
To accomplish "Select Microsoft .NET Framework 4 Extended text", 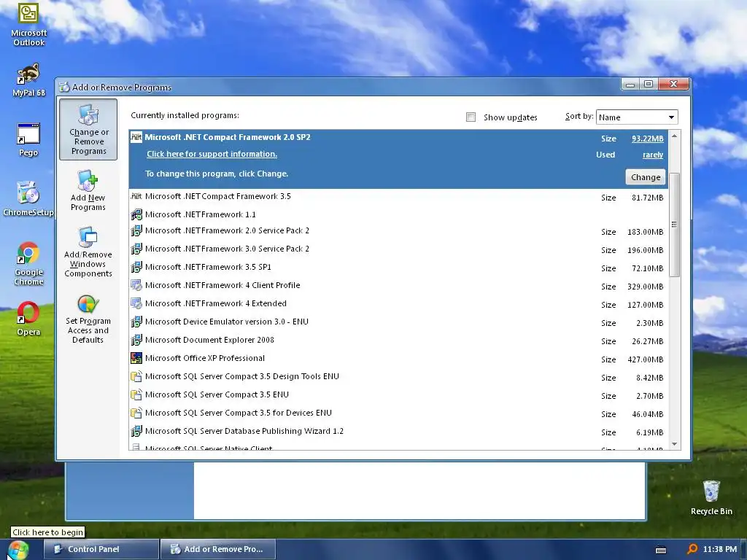I will click(216, 303).
